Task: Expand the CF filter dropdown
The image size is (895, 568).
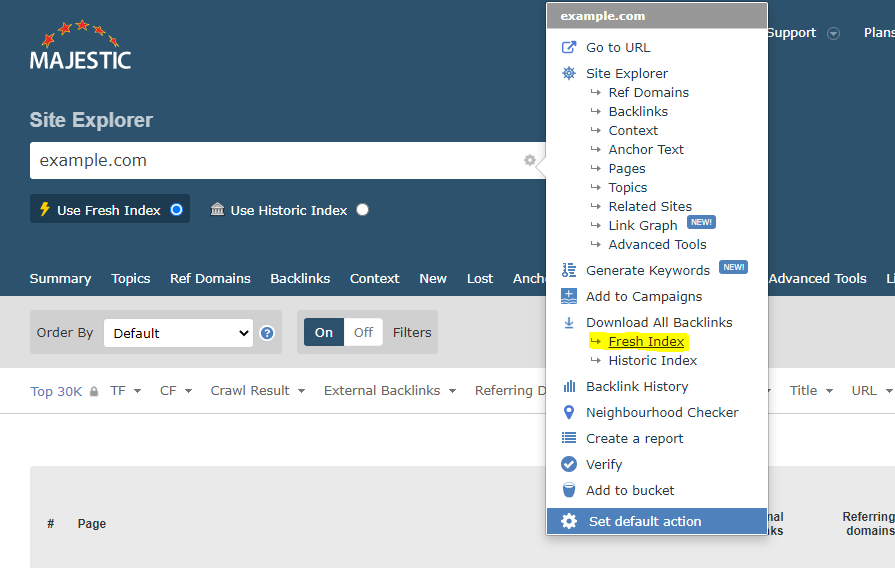Action: pos(188,391)
